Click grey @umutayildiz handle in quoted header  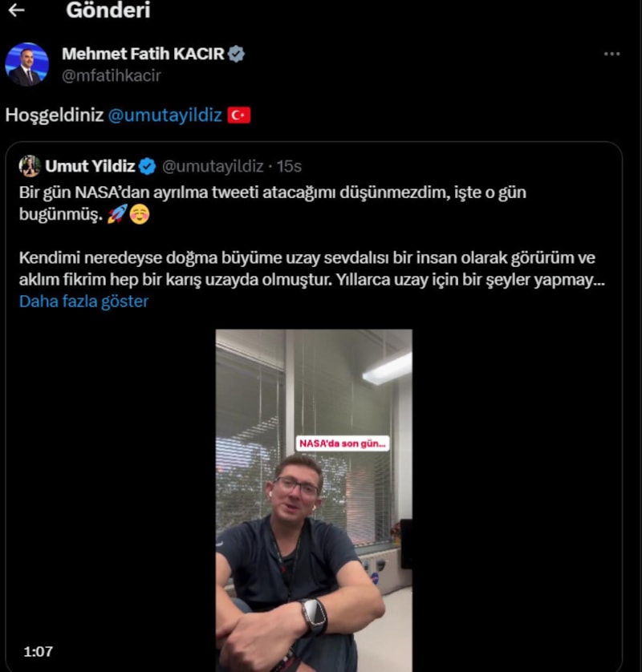[x=213, y=166]
